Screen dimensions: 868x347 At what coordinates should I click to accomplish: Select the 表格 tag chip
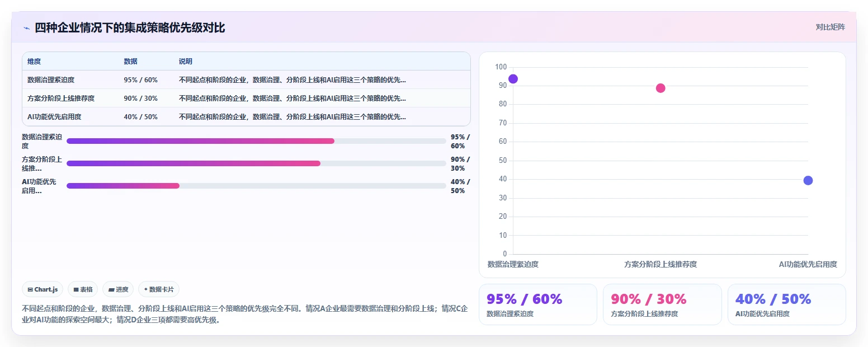(83, 289)
